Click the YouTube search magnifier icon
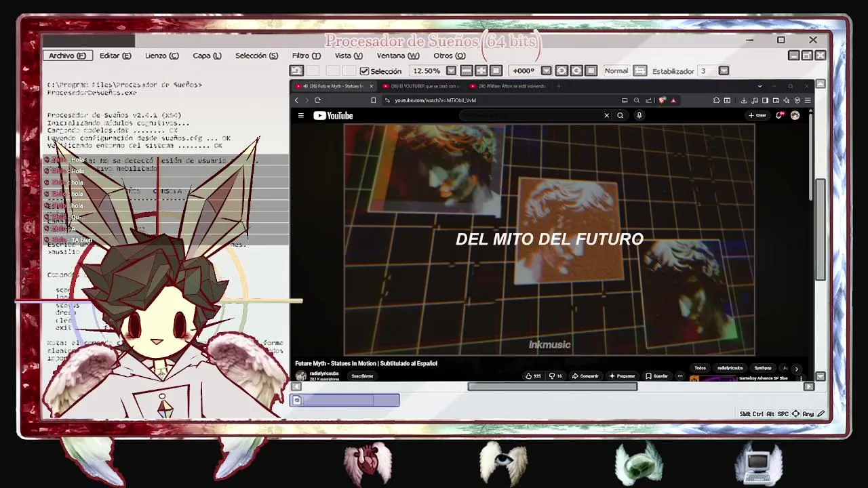The image size is (868, 488). (620, 115)
